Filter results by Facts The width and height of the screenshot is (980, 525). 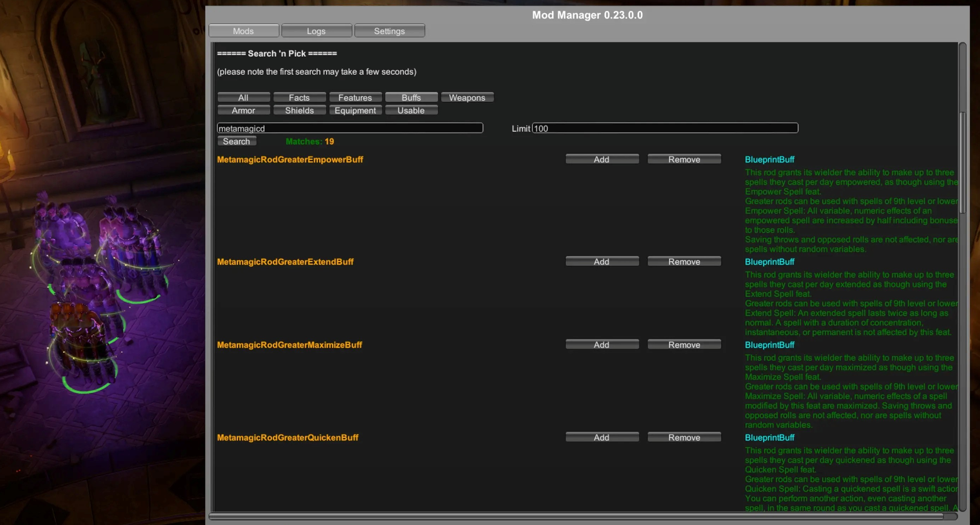pos(299,98)
